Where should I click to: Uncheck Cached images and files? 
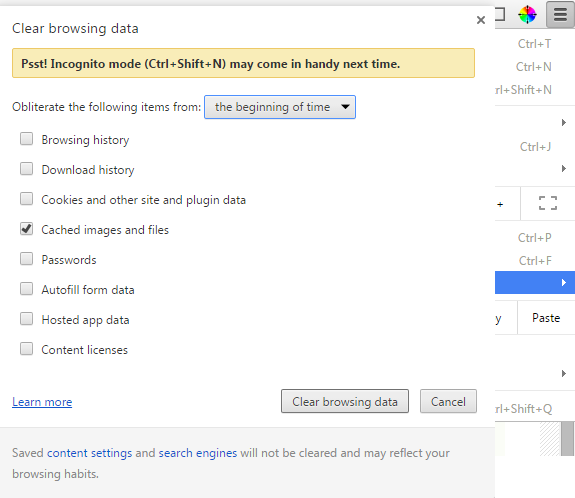point(26,229)
